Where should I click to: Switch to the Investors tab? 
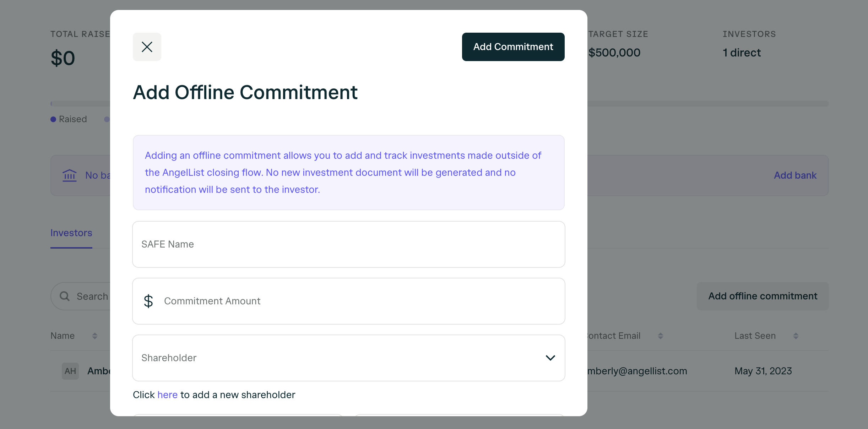71,233
